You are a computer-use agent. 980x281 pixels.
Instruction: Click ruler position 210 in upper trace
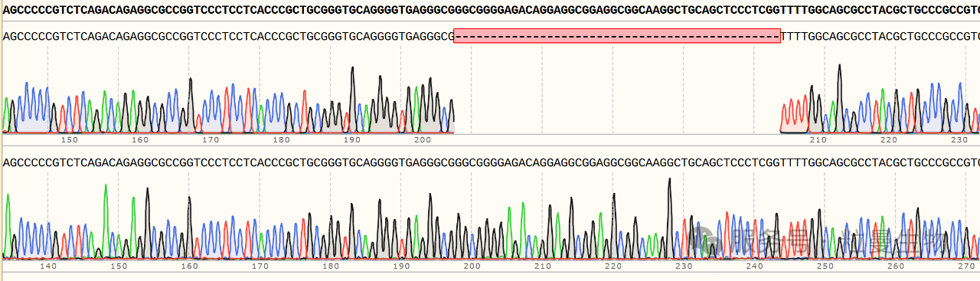coord(818,140)
